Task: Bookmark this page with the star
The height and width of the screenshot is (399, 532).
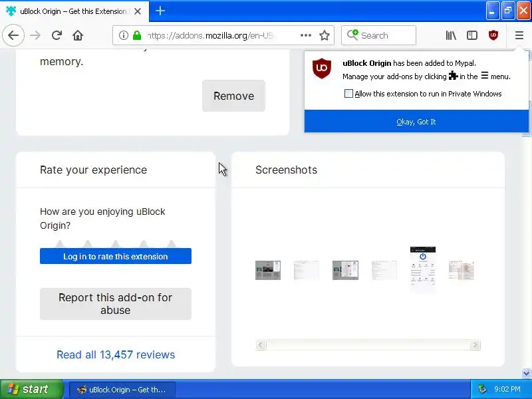Action: [x=325, y=35]
